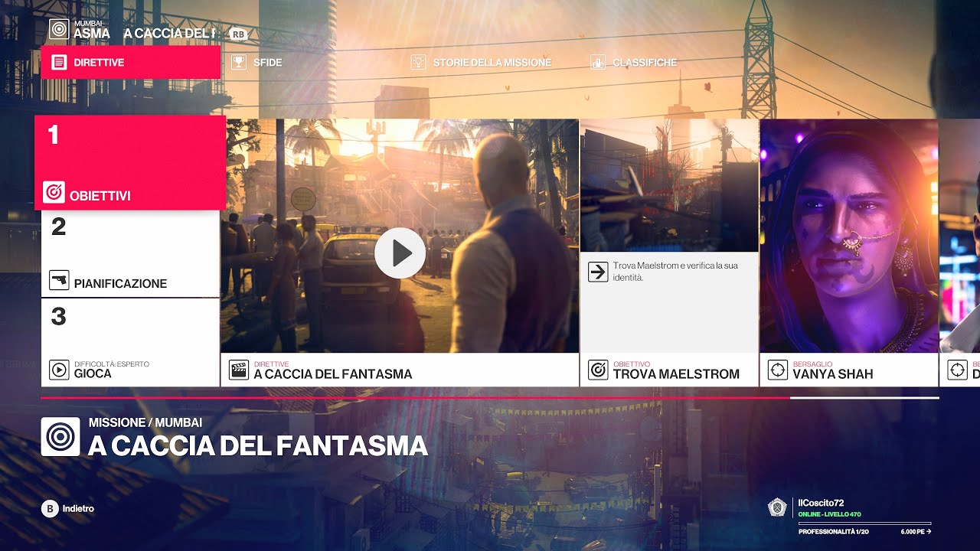This screenshot has width=980, height=551.
Task: Click the 'MISSIONE / MUMBAI' label
Action: click(x=145, y=422)
